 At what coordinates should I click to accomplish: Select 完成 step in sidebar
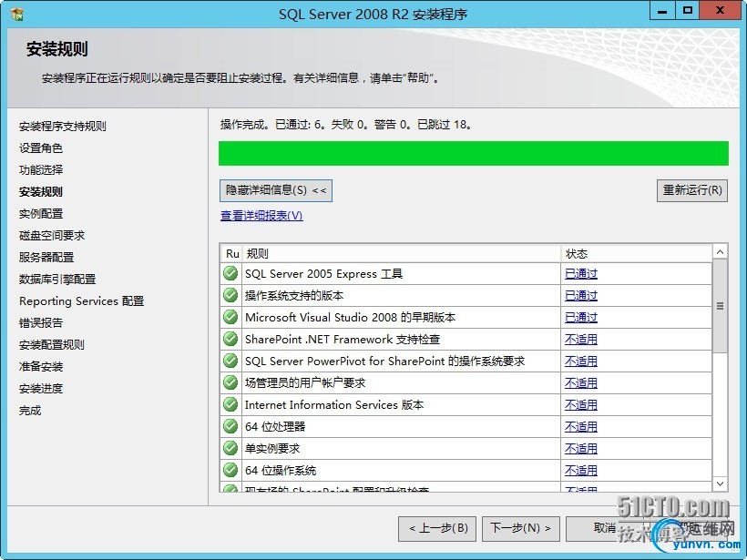pyautogui.click(x=30, y=411)
